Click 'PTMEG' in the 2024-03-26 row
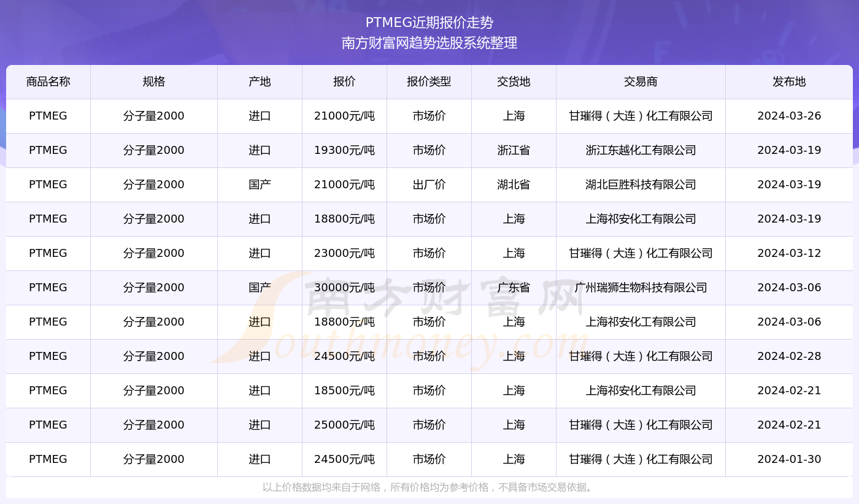 tap(48, 116)
